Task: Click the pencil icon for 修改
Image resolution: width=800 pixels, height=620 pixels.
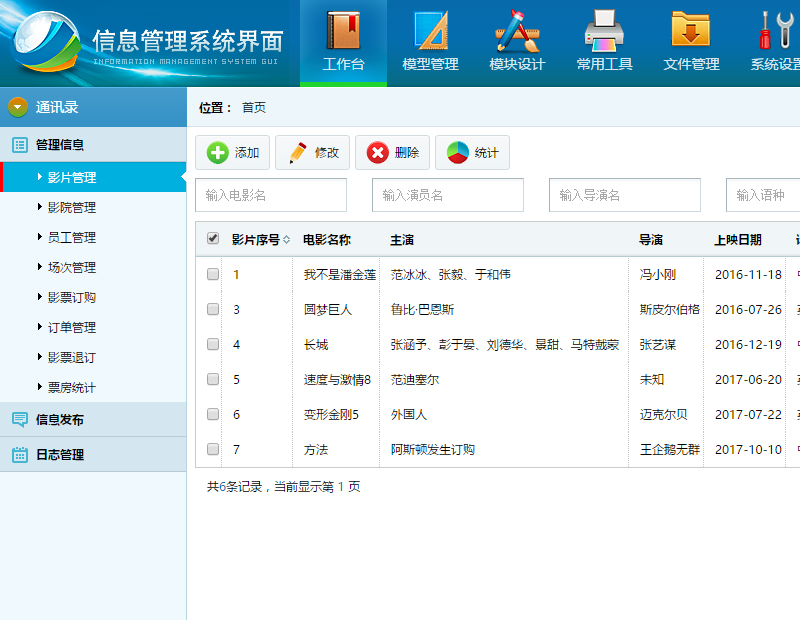Action: pyautogui.click(x=297, y=153)
